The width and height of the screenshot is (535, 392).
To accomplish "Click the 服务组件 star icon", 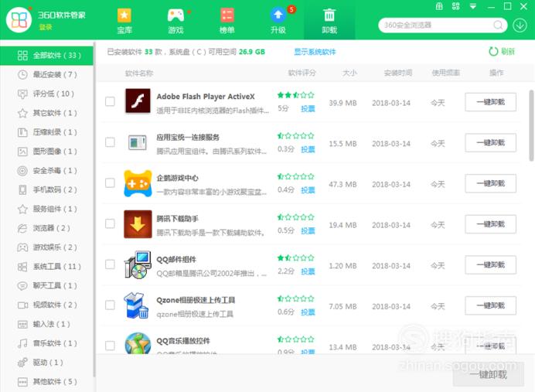I will click(x=22, y=209).
